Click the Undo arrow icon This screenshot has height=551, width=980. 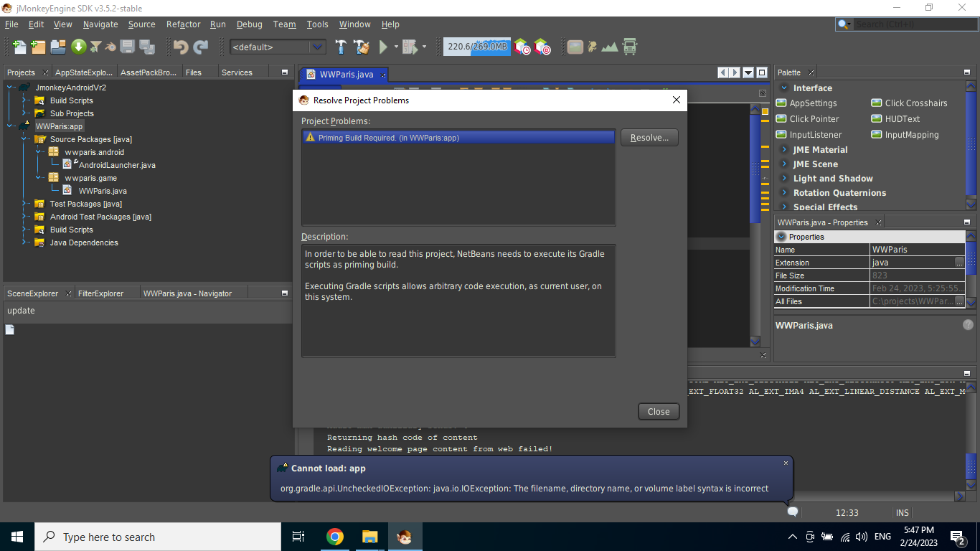181,47
